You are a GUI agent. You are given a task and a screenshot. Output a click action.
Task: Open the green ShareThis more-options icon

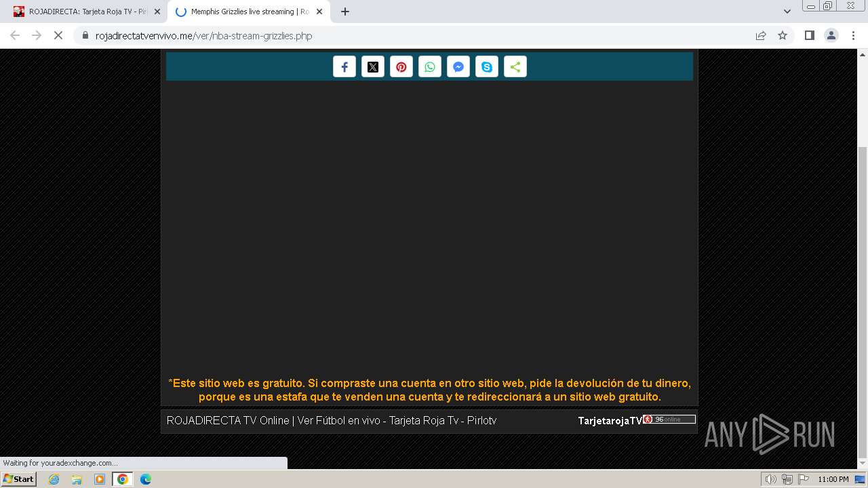tap(515, 67)
